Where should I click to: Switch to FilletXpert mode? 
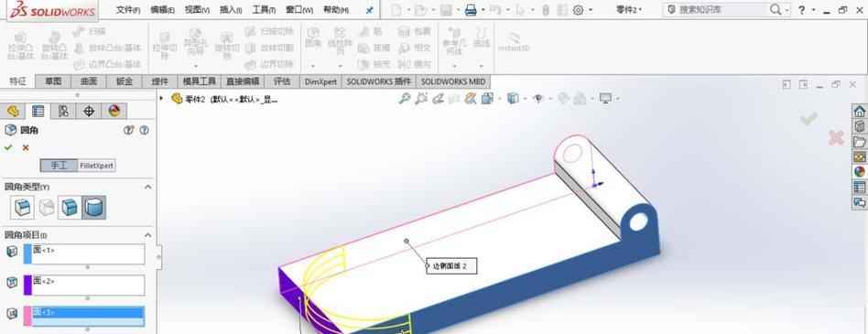(97, 166)
